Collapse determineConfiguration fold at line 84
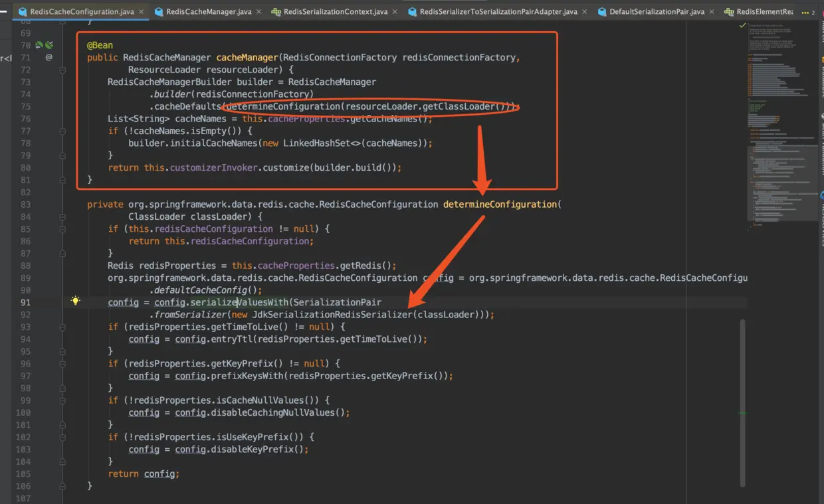824x504 pixels. pos(62,216)
